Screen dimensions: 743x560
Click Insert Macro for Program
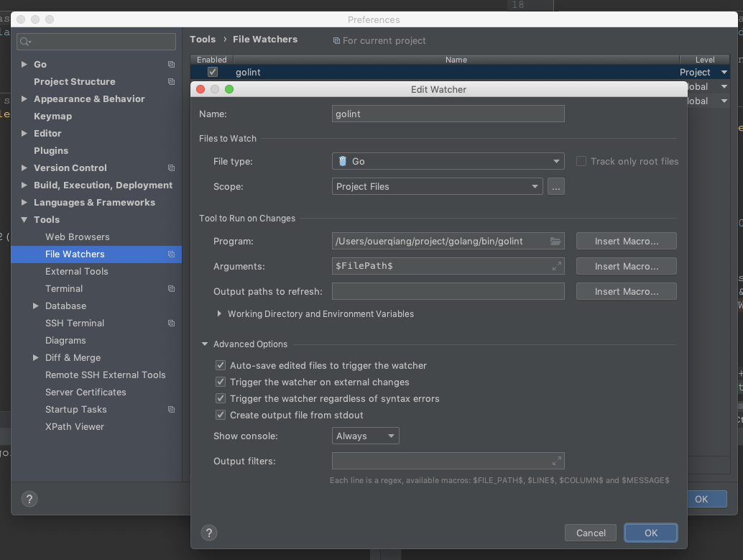(x=627, y=241)
